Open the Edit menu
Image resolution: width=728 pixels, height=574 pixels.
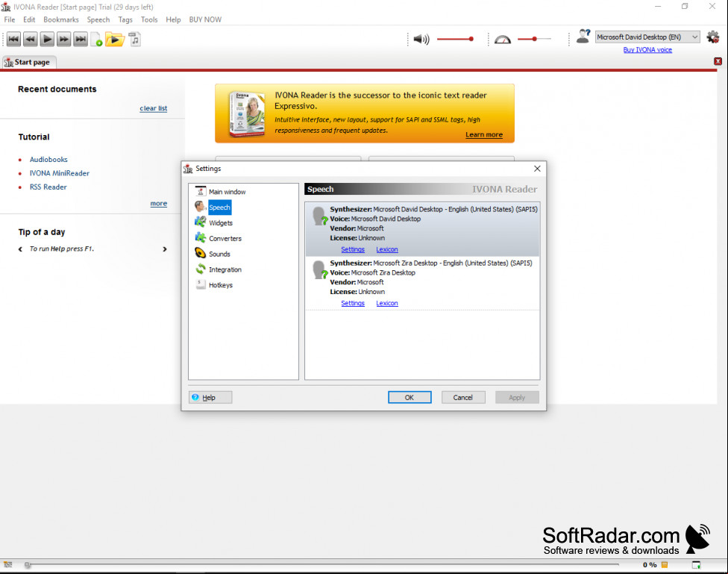point(29,19)
